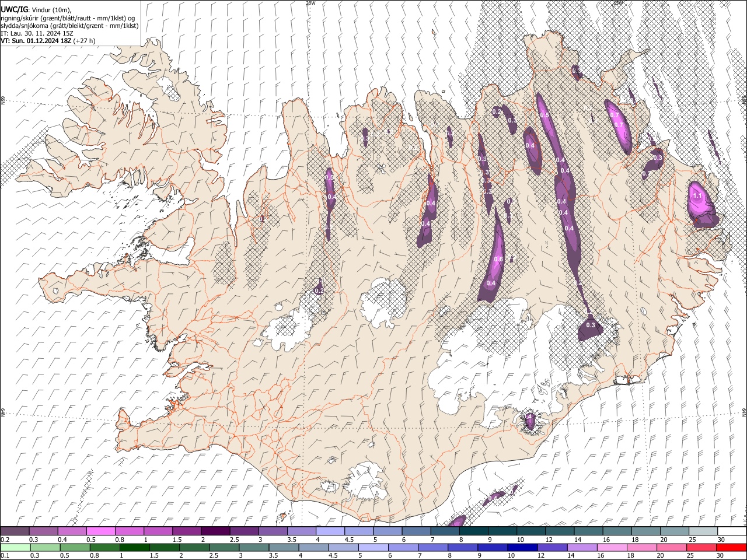Click the snow-scale swatch starting at 3
The height and width of the screenshot is (560, 747).
click(x=272, y=531)
